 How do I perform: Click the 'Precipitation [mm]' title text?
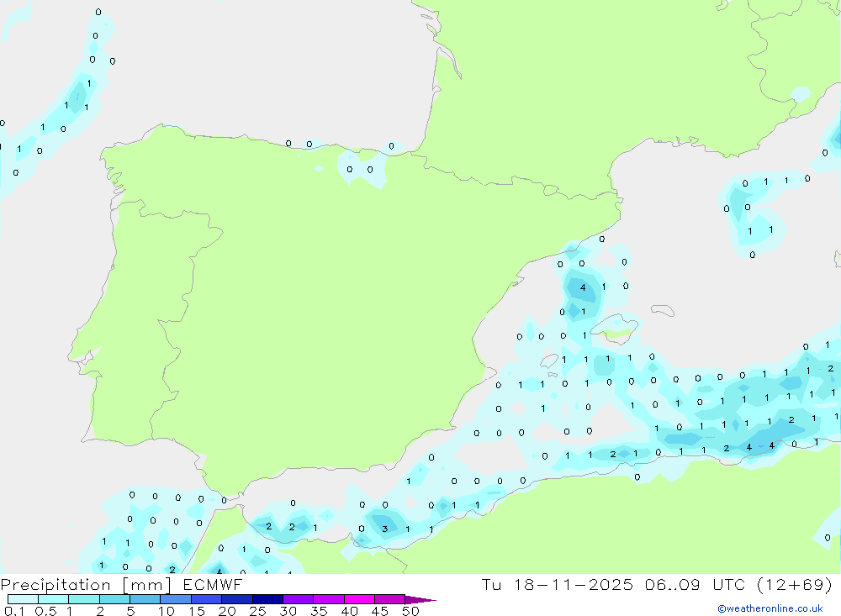[x=86, y=585]
